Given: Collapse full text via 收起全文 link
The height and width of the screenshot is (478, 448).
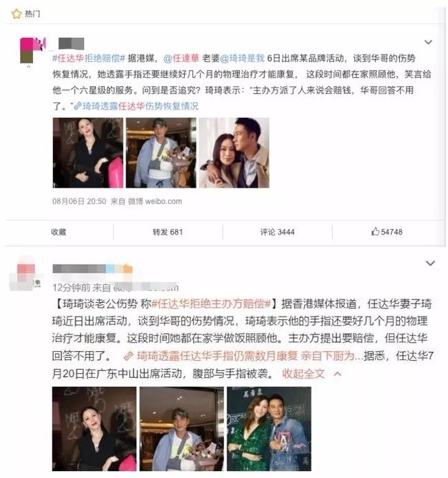Looking at the screenshot, I should (x=304, y=373).
